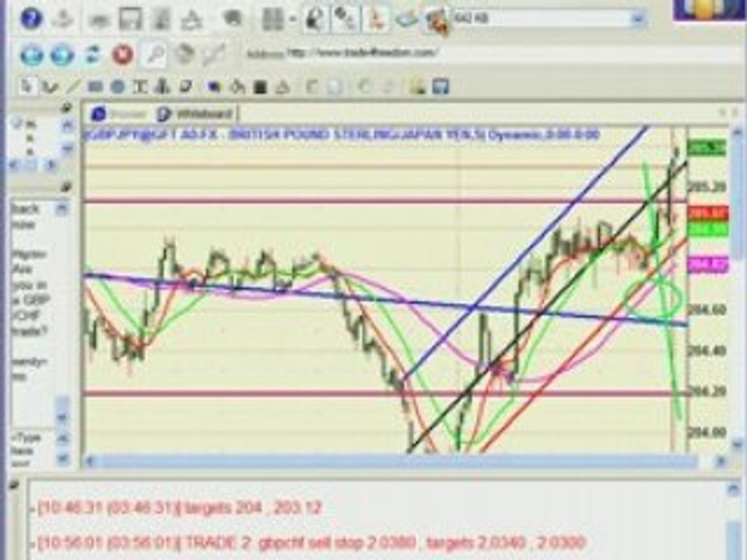Click the chart's horizontal scrollbar thumb
This screenshot has width=747, height=560.
pos(398,461)
